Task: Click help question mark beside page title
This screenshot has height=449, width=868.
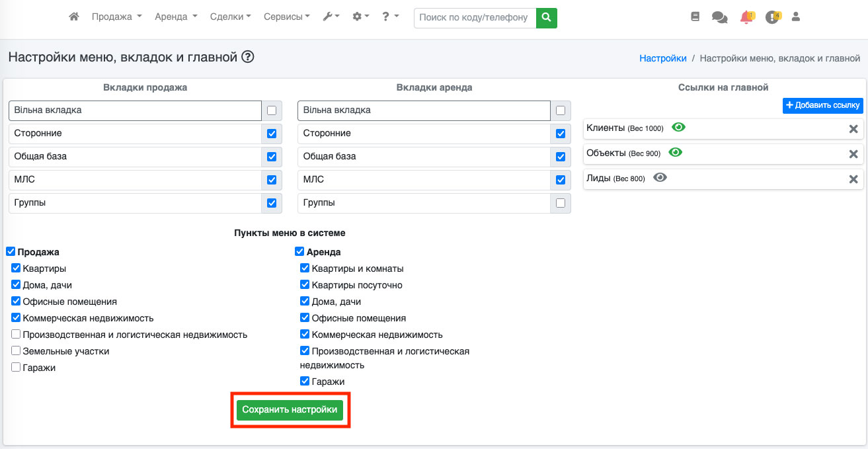Action: coord(248,58)
